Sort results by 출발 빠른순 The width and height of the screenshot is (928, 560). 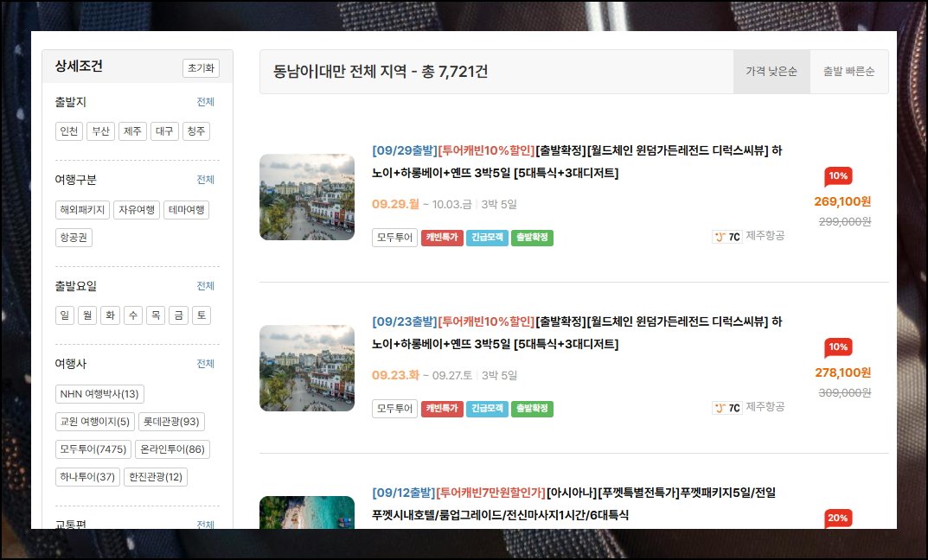pyautogui.click(x=848, y=72)
